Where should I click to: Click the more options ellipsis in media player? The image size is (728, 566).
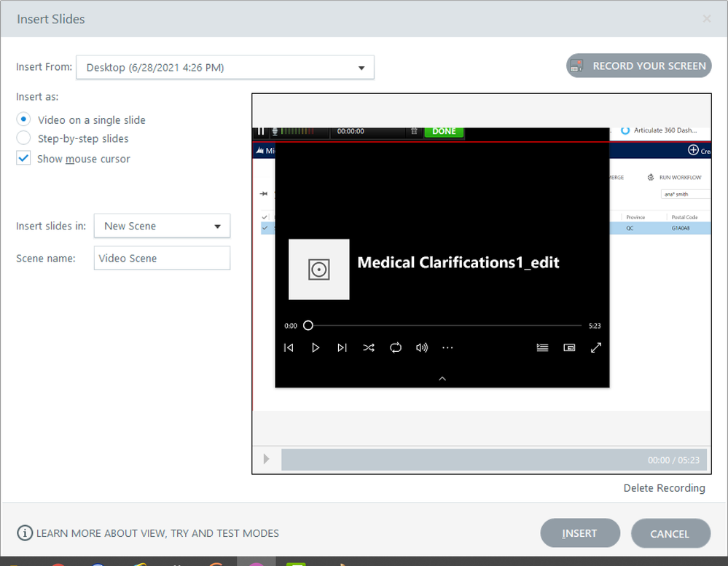point(447,347)
